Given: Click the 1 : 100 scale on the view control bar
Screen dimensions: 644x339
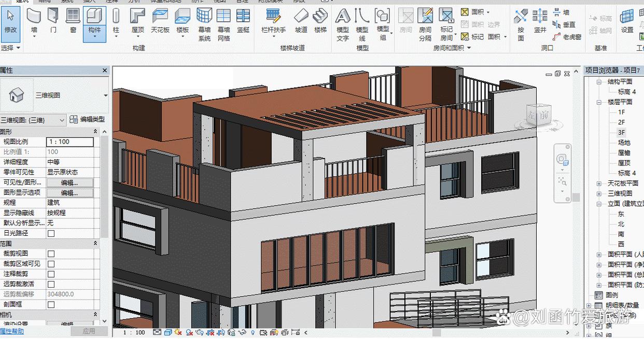Looking at the screenshot, I should pyautogui.click(x=134, y=332).
